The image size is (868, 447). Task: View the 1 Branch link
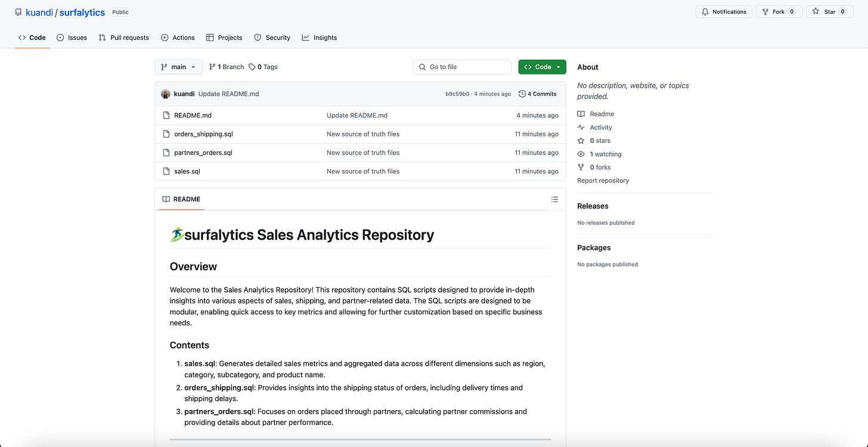point(227,67)
